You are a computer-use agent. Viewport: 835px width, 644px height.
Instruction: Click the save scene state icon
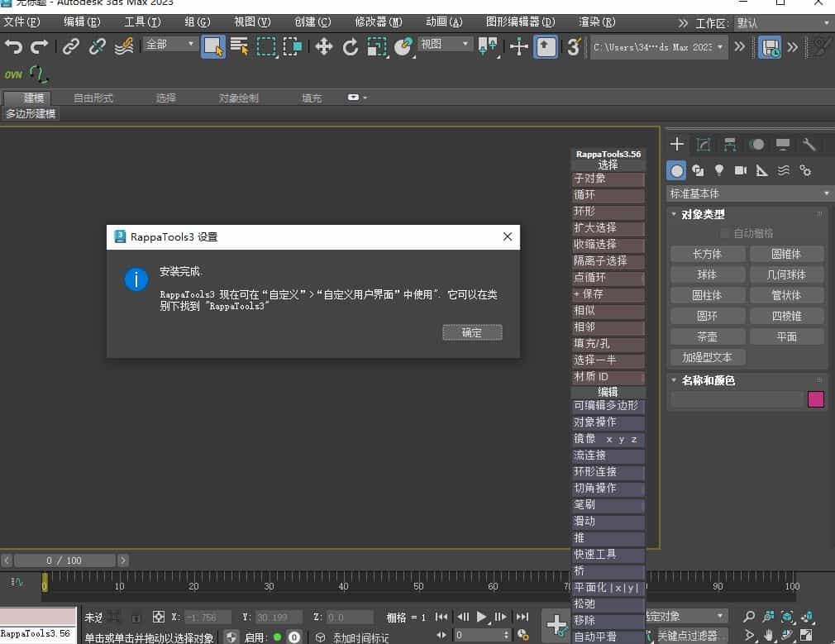770,47
